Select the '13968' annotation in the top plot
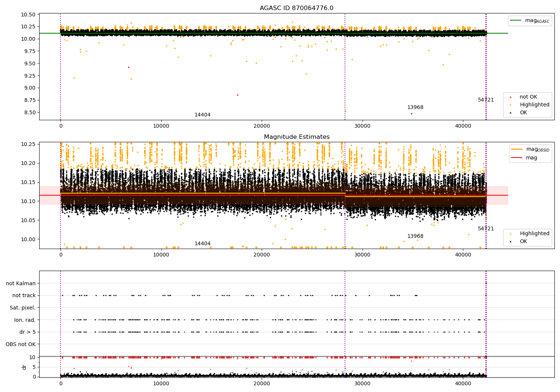Image resolution: width=560 pixels, height=392 pixels. [415, 108]
